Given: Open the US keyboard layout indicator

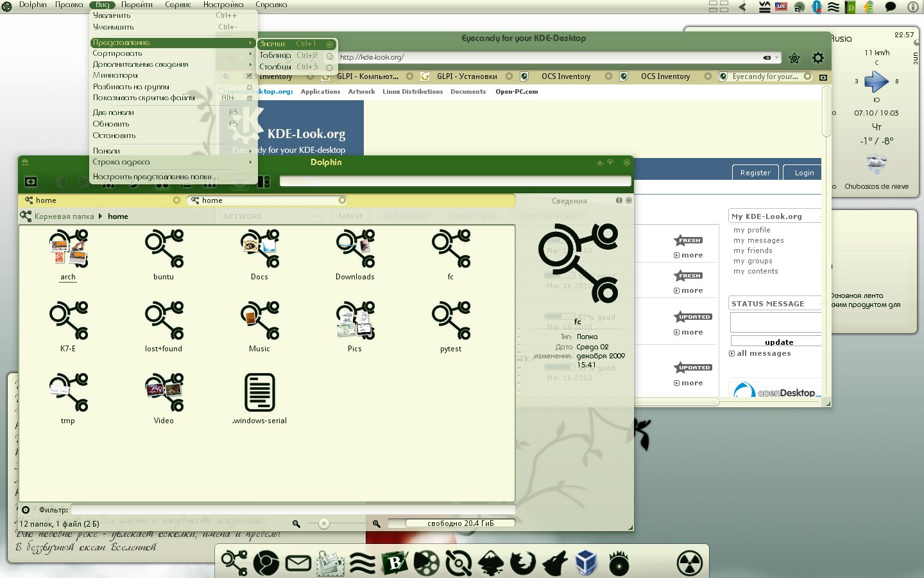Looking at the screenshot, I should (781, 6).
